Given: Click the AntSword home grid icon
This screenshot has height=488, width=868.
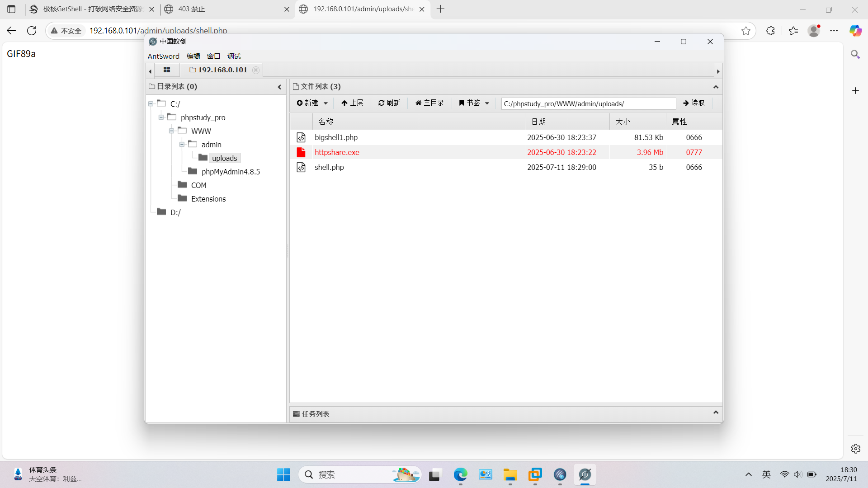Looking at the screenshot, I should click(167, 70).
